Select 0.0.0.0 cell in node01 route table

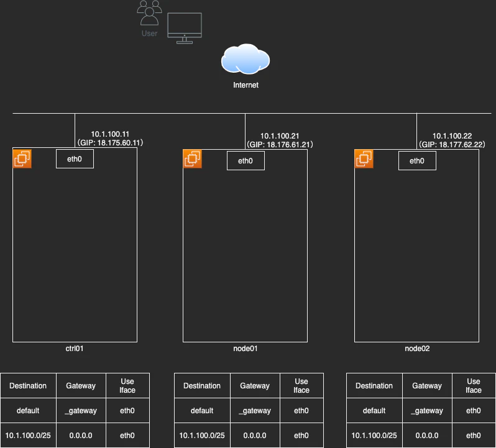[x=255, y=436]
